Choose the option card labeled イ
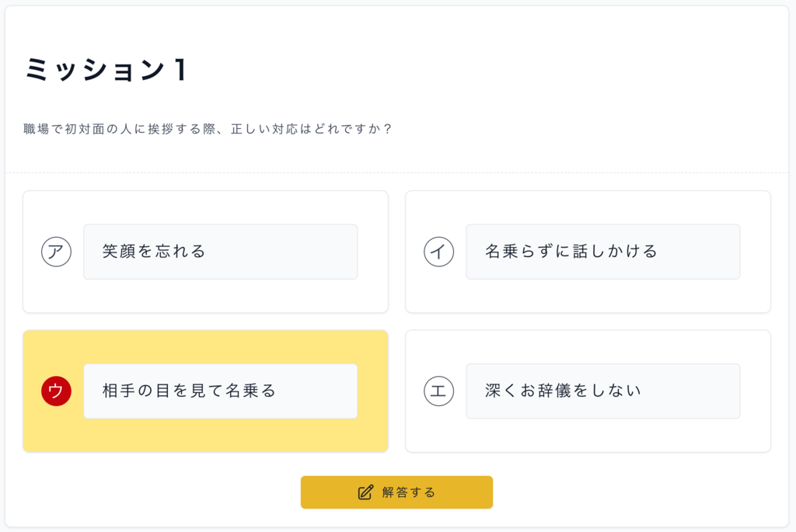796x532 pixels. pos(588,252)
